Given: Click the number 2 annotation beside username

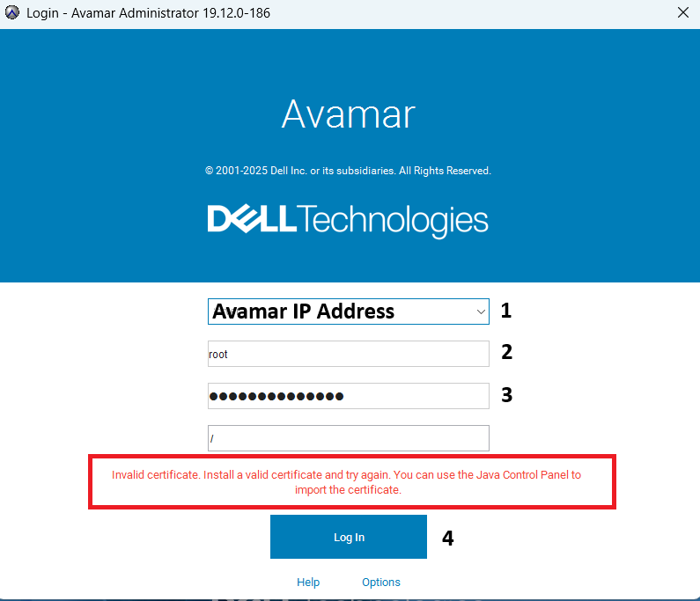Looking at the screenshot, I should click(506, 352).
